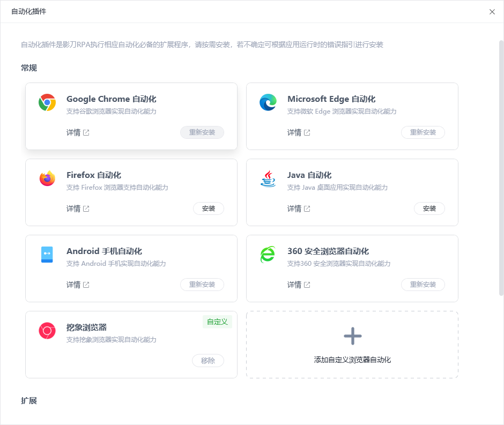This screenshot has width=504, height=425.
Task: Reinstall the Google Chrome automation plugin
Action: (202, 132)
